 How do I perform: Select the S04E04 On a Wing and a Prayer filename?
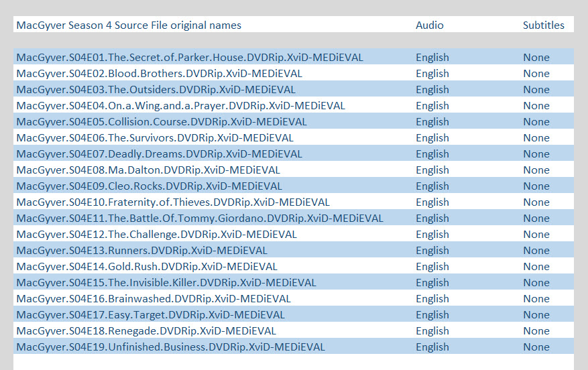180,106
